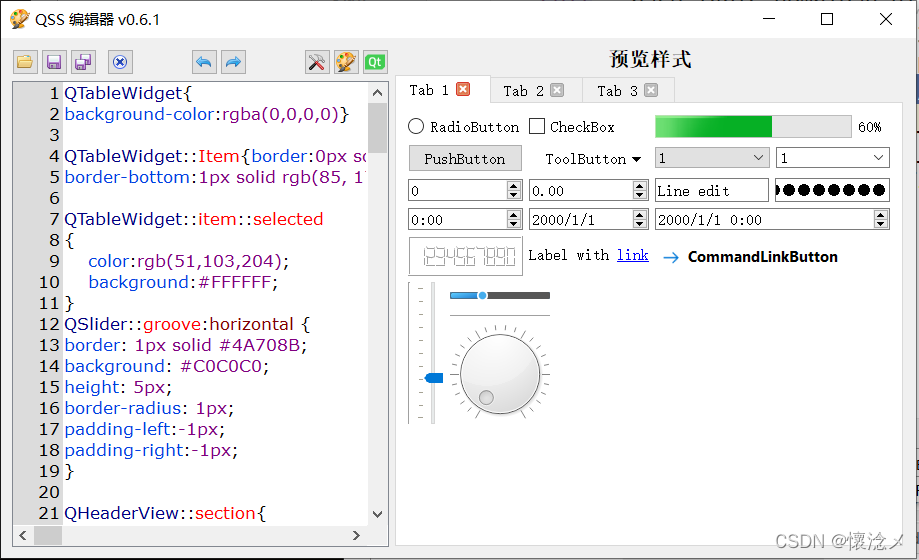
Task: Increase the 0.00 double spin box value
Action: tap(640, 185)
